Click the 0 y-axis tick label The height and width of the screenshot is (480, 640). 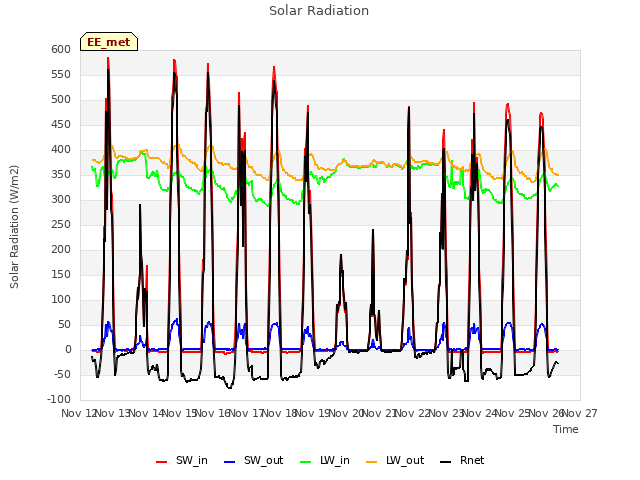click(x=68, y=349)
